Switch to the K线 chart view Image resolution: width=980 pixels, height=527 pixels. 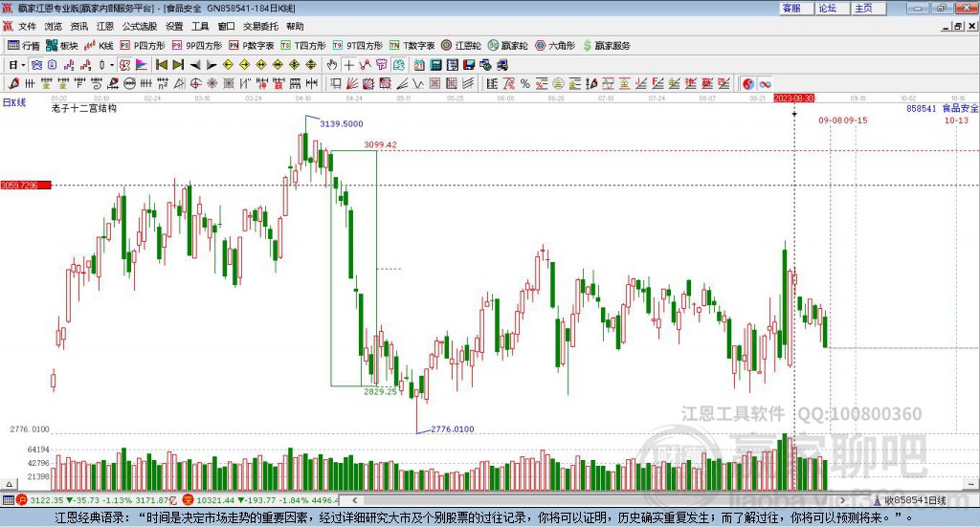click(x=99, y=46)
